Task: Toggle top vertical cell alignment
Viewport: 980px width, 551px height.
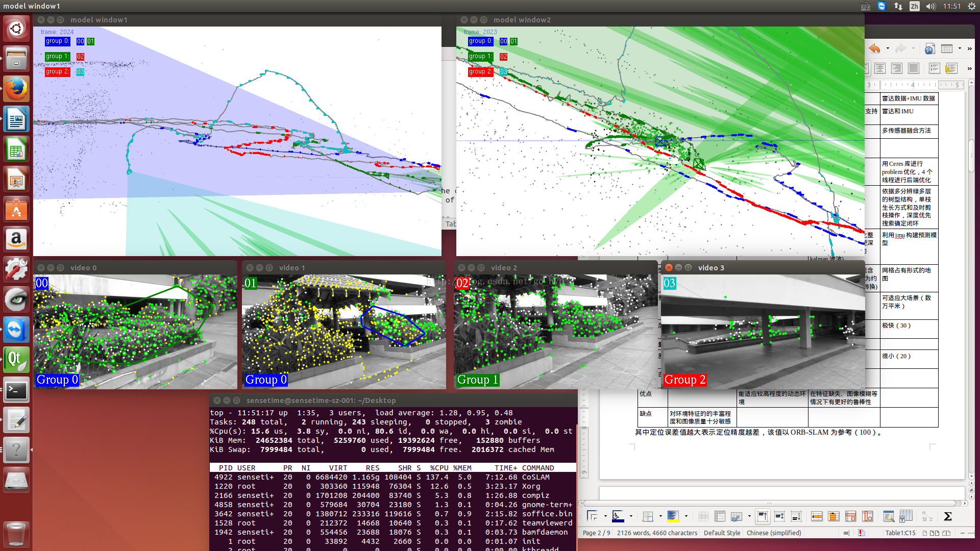Action: 763,516
